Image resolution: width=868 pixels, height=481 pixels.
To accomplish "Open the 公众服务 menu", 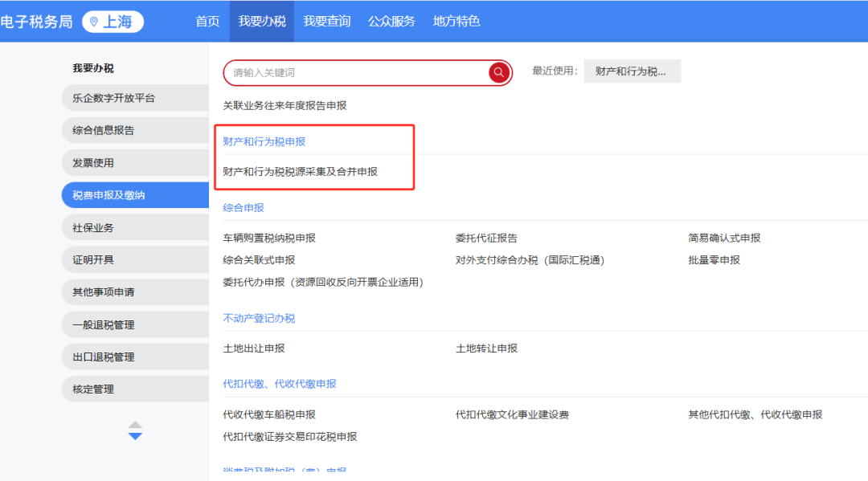I will pyautogui.click(x=391, y=22).
